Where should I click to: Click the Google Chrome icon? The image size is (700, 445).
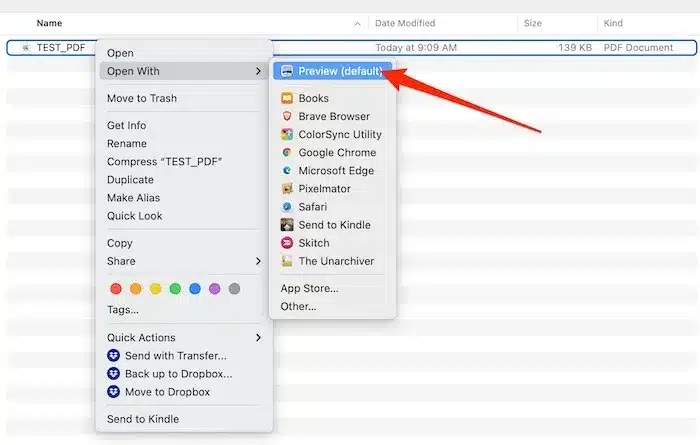coord(287,153)
